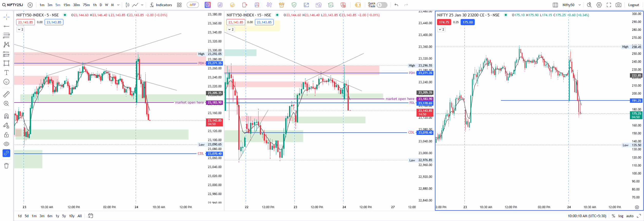The width and height of the screenshot is (644, 221).
Task: Toggle percent scale mode
Action: (613, 216)
